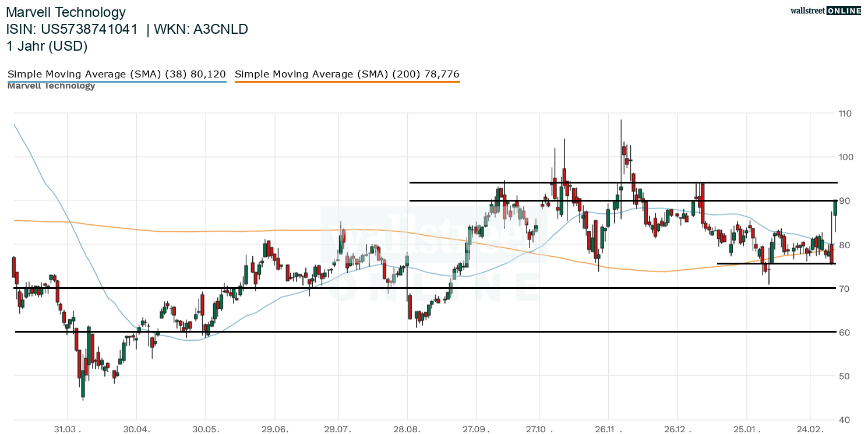Click the 29.07. date label
The height and width of the screenshot is (434, 868).
[x=338, y=429]
